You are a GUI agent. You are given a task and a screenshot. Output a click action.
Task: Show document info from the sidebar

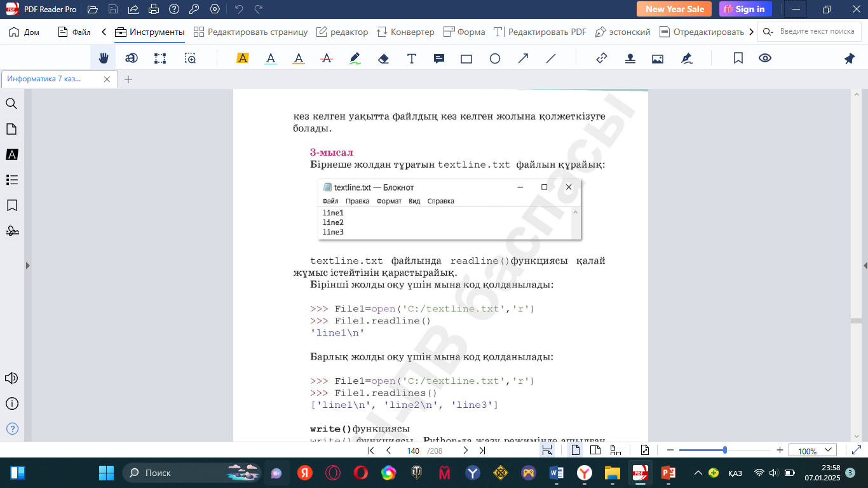11,403
